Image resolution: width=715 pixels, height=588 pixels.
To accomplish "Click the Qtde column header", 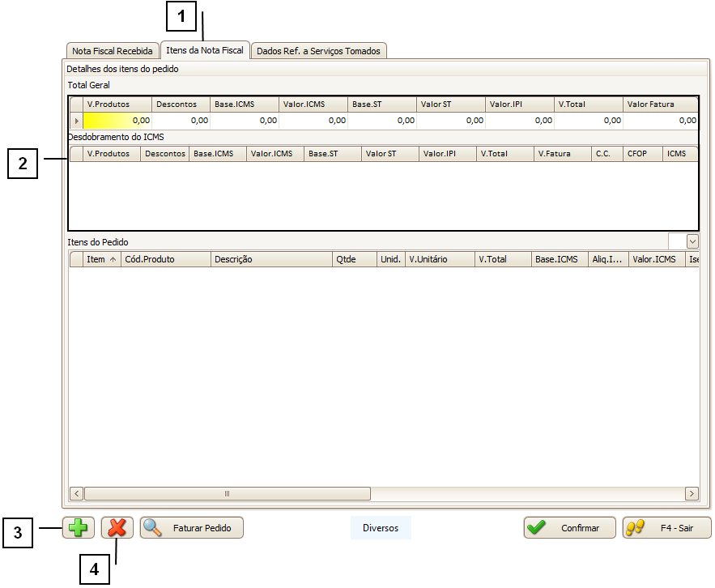I will 355,259.
